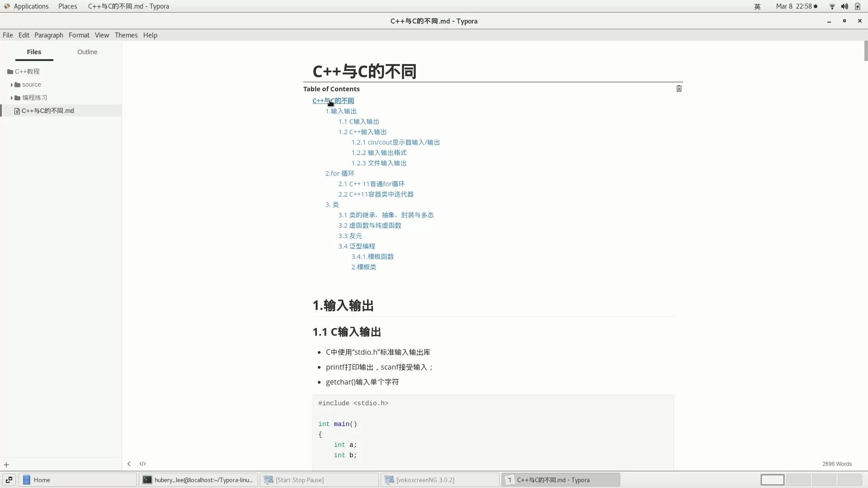
Task: Click link to 1.2 C++输入输出 section
Action: click(x=363, y=131)
